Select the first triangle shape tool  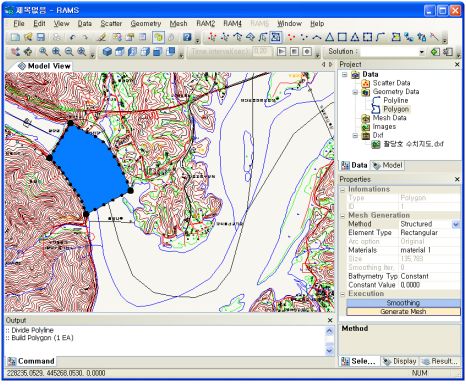[x=330, y=37]
